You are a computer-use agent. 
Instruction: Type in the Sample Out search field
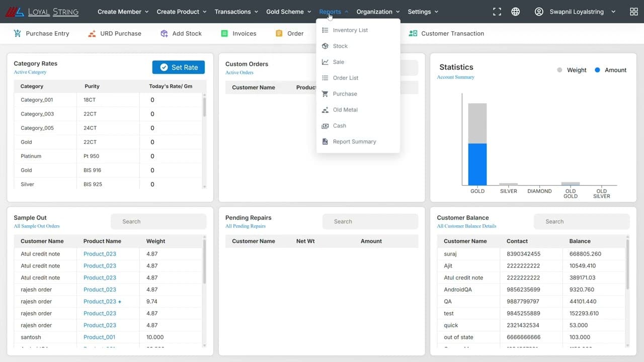[158, 221]
